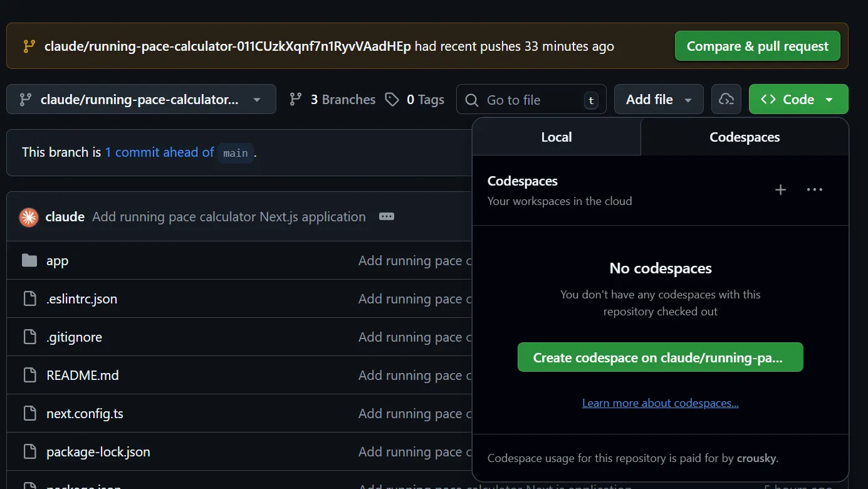
Task: Click the app folder icon
Action: coord(29,261)
